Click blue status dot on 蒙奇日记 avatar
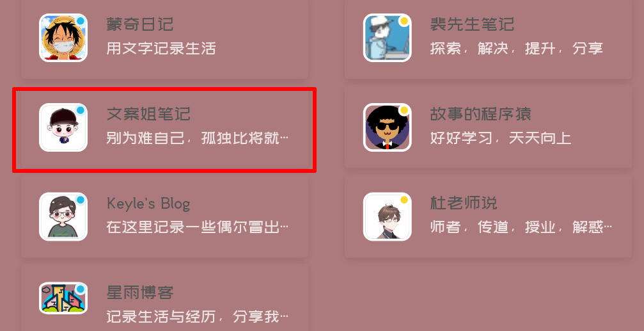644x331 pixels. point(81,21)
